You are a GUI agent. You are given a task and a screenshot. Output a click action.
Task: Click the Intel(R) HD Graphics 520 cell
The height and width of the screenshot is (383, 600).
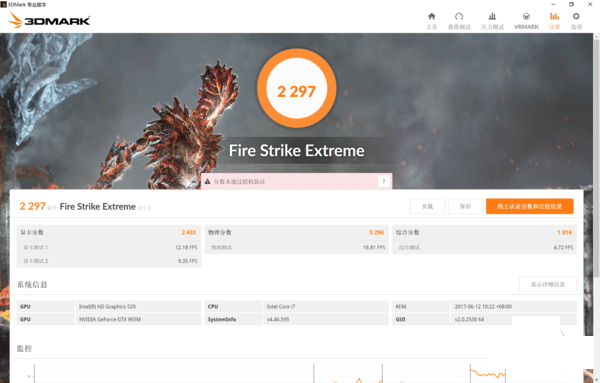coord(139,306)
